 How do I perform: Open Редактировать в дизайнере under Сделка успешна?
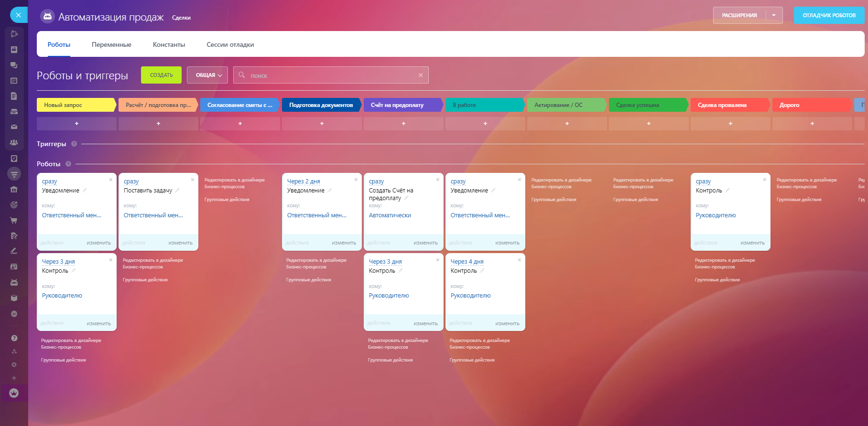tap(643, 183)
